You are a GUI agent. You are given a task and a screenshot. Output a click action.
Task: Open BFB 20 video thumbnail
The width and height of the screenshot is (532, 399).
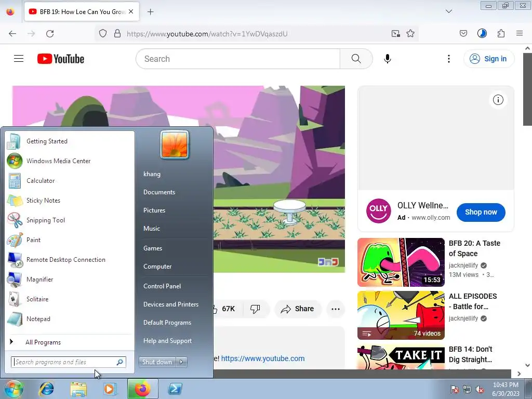(401, 262)
